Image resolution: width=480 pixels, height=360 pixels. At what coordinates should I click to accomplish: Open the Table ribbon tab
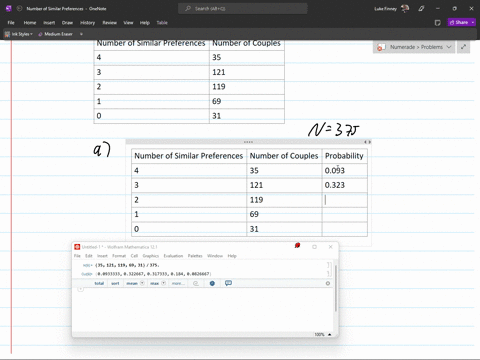[x=162, y=23]
